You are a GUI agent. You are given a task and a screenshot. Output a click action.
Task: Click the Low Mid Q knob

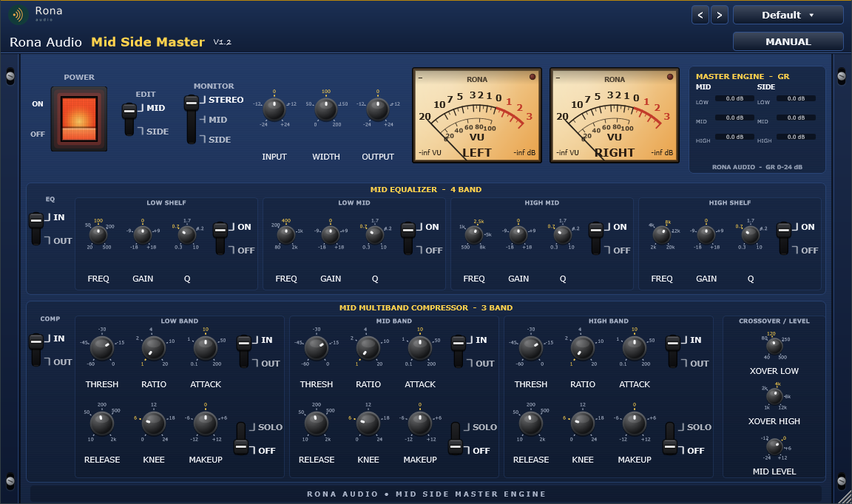point(375,234)
